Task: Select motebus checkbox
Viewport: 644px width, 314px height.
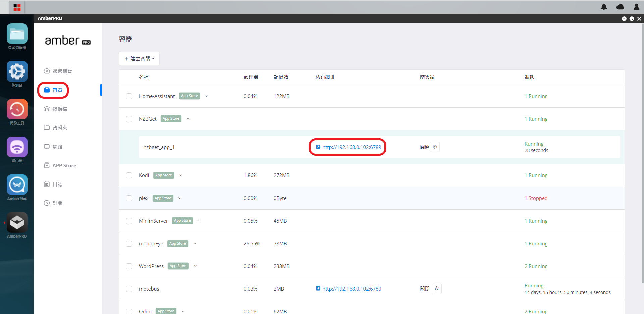Action: point(129,289)
